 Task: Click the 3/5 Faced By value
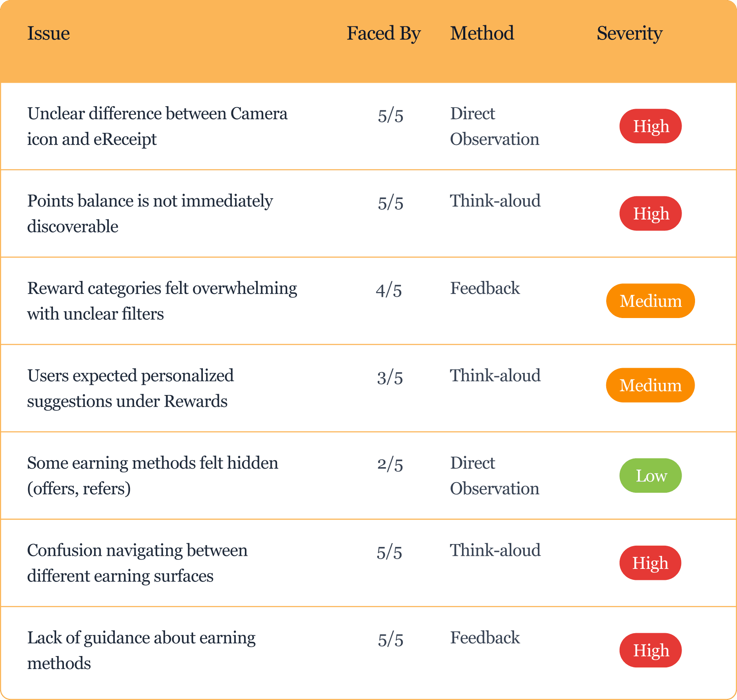click(x=390, y=377)
